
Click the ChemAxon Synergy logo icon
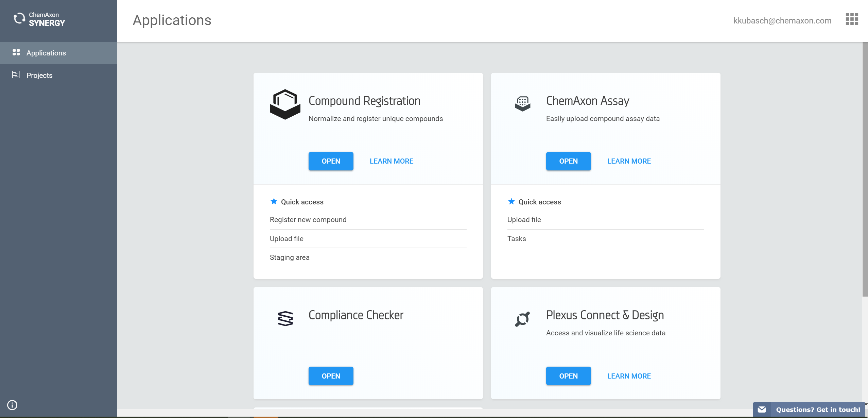(x=19, y=18)
